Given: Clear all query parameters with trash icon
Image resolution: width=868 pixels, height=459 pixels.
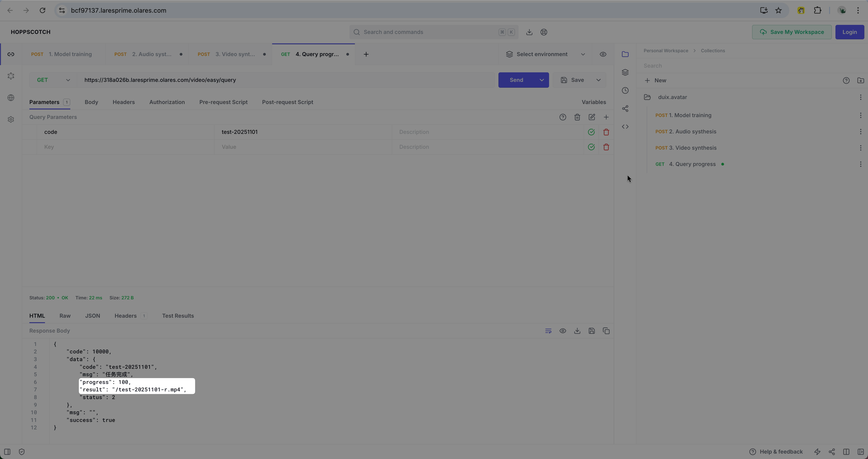Looking at the screenshot, I should pos(577,117).
